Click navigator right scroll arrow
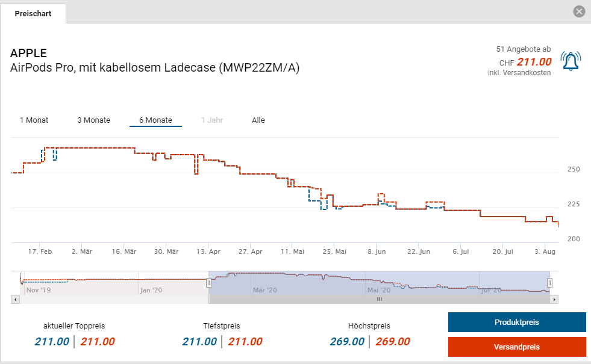Screen dimensions: 591x364 pos(554,300)
